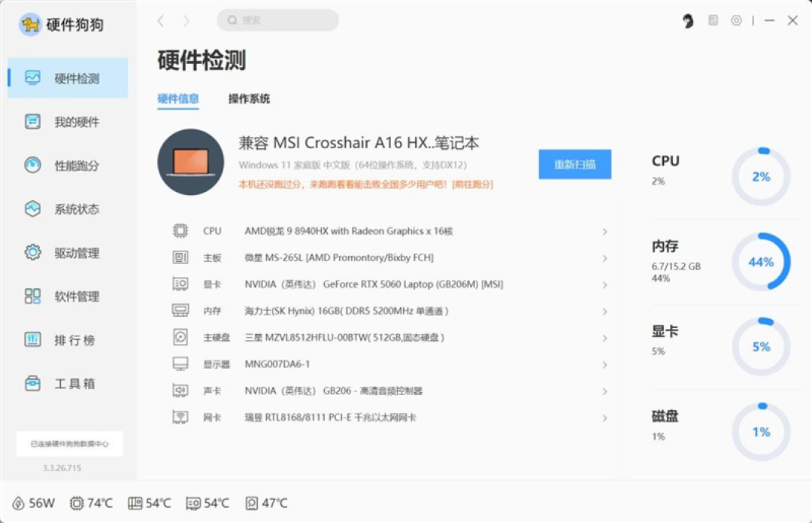Click MNG007DA6-1 monitor model text
This screenshot has height=523, width=812.
pos(277,364)
